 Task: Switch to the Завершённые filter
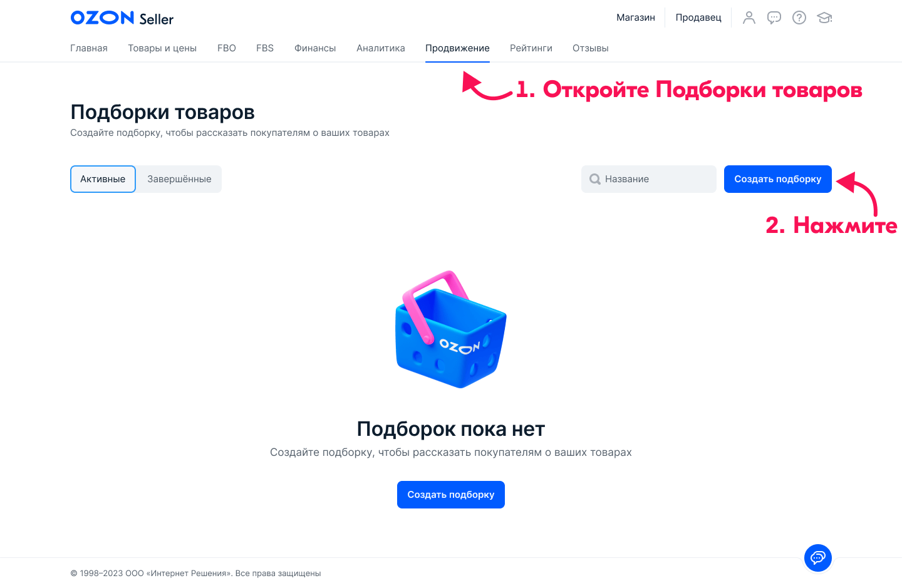[x=179, y=179]
